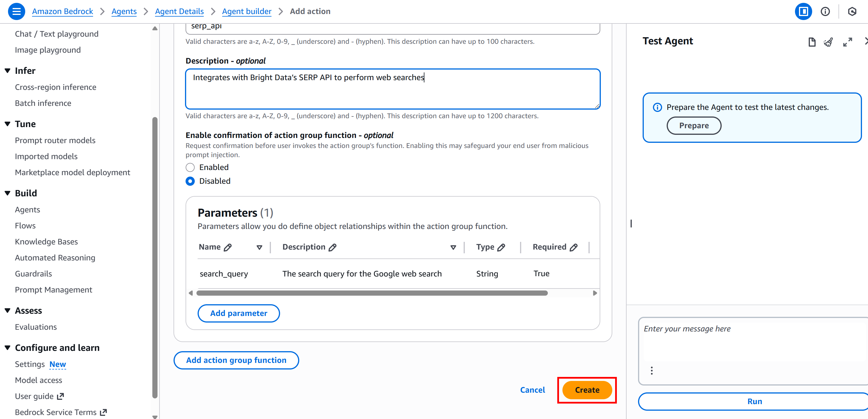Open the Description column sort dropdown
Viewport: 868px width, 419px height.
[x=453, y=247]
